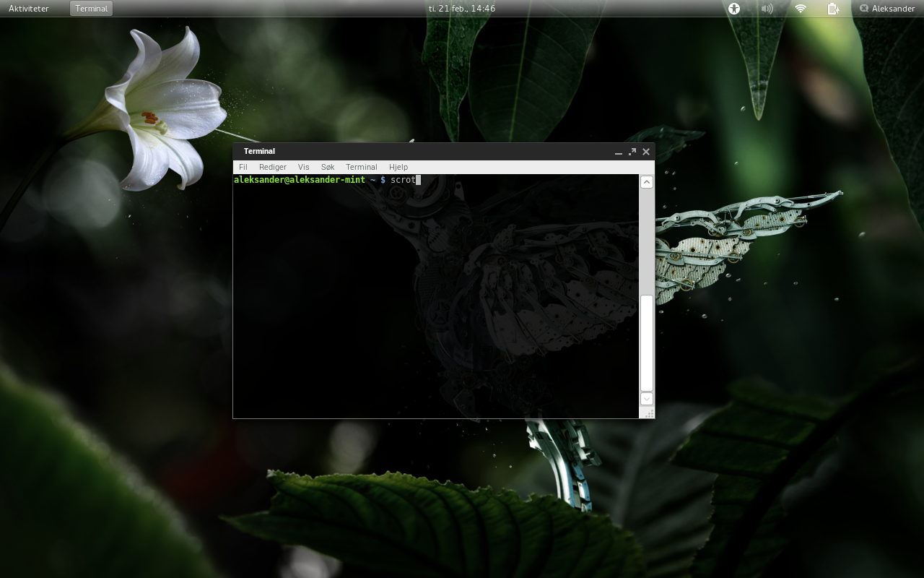Click the terminal scrollbar down arrow

pyautogui.click(x=647, y=399)
